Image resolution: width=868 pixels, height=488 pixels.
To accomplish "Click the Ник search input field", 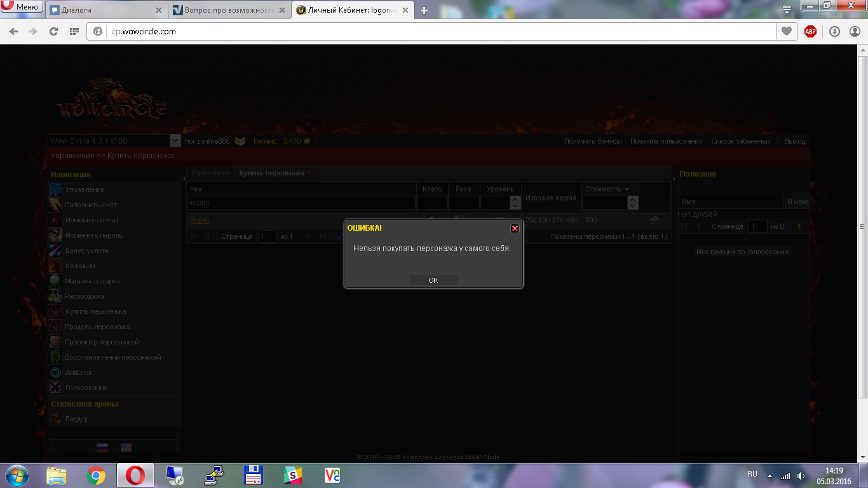I will 301,203.
